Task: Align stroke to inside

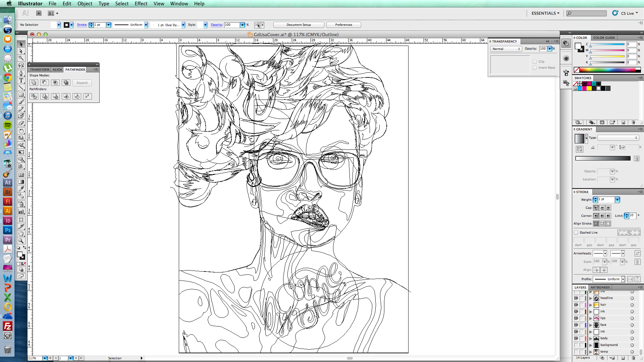Action: pyautogui.click(x=602, y=224)
